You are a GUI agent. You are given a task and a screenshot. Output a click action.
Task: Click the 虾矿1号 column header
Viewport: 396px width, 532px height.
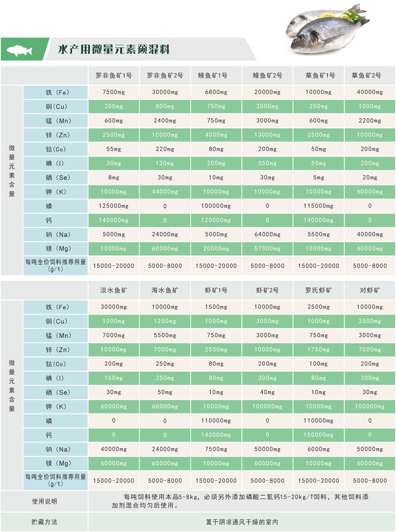[216, 290]
